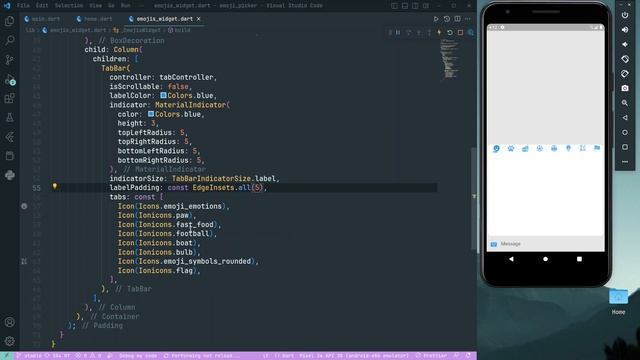This screenshot has height=360, width=640.
Task: Toggle the primary side bar layout icon
Action: (x=394, y=6)
